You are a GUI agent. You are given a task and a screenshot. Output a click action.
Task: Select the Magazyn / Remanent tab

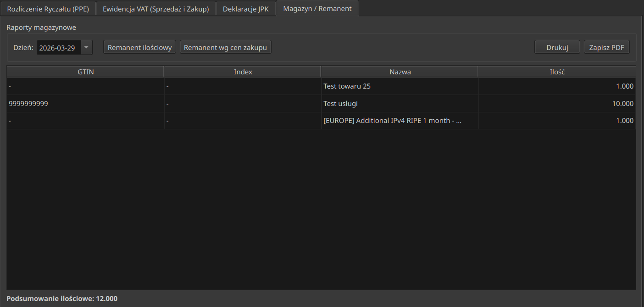[x=317, y=9]
